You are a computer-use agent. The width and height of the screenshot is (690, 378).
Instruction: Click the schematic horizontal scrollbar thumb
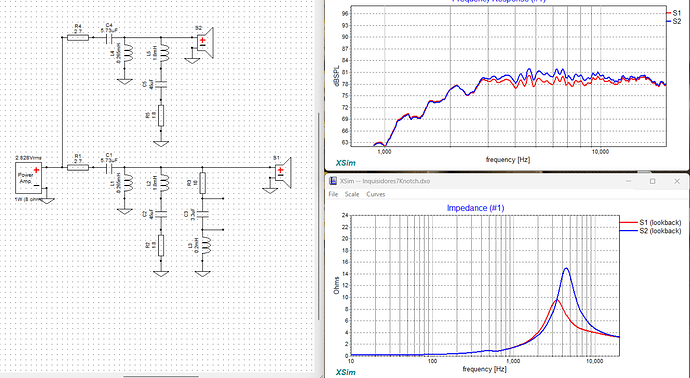click(x=161, y=377)
